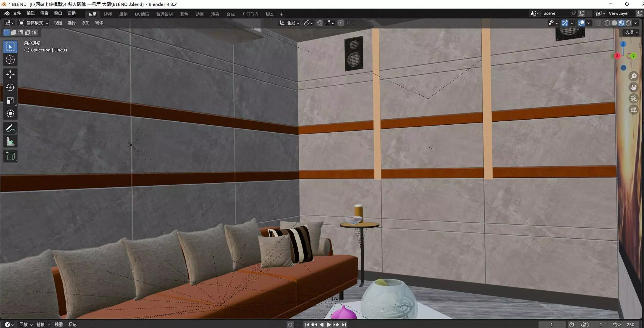Choose the Measure tool

pos(10,142)
